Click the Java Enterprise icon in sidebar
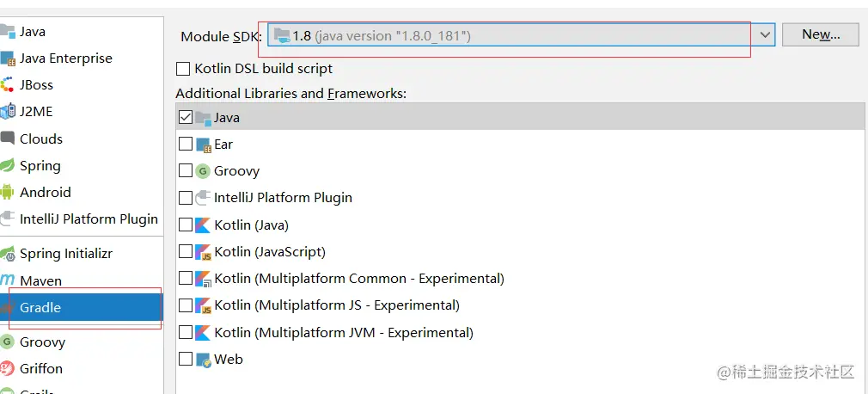 pos(7,58)
